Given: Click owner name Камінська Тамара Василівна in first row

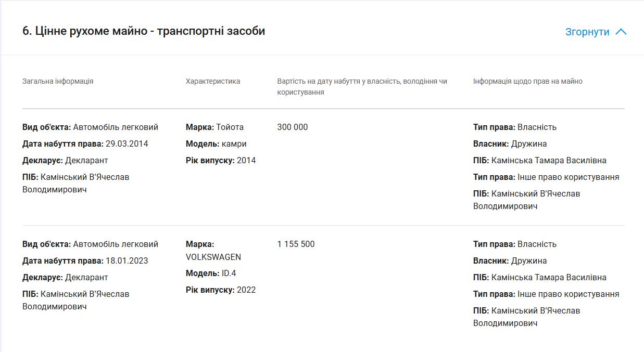Looking at the screenshot, I should [549, 160].
